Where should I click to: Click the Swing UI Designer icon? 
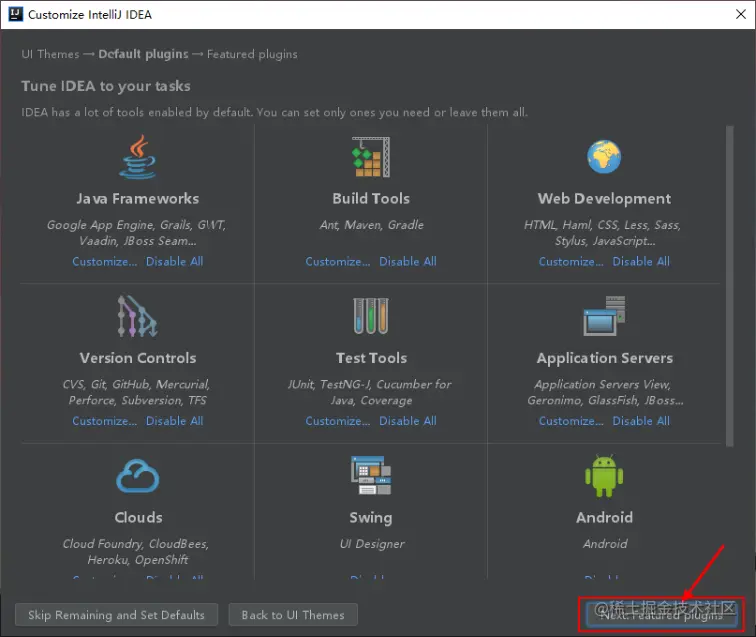click(x=371, y=475)
